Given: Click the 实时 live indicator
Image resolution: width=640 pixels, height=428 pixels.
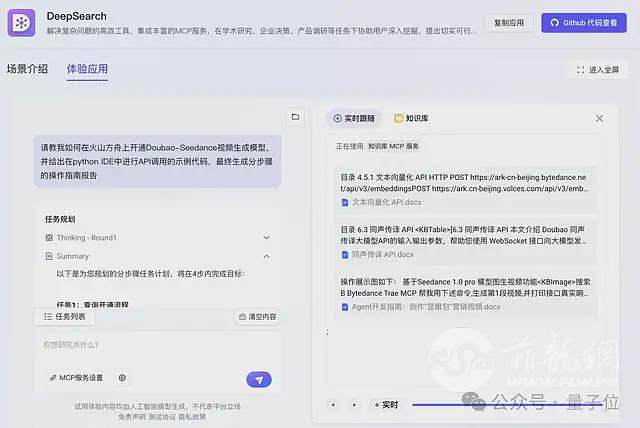Looking at the screenshot, I should pos(386,405).
